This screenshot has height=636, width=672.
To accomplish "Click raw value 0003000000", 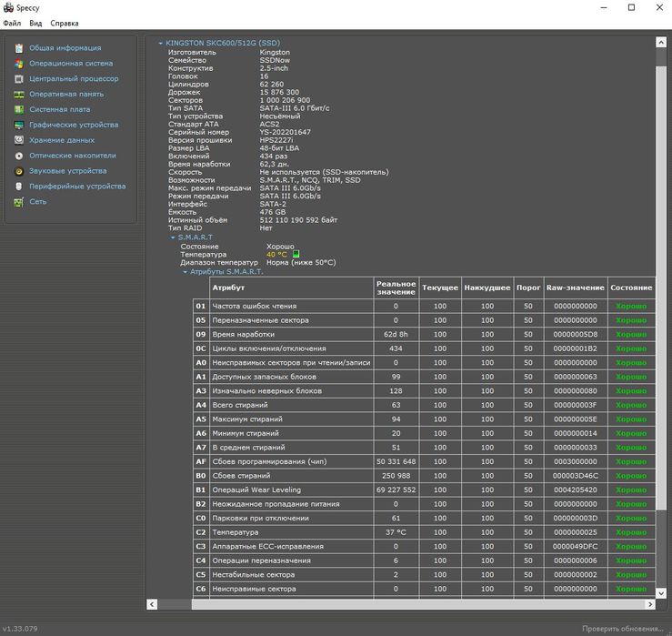I will click(x=575, y=462).
